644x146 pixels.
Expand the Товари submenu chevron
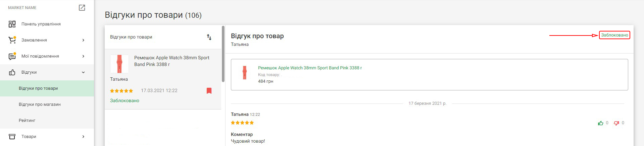[83, 137]
